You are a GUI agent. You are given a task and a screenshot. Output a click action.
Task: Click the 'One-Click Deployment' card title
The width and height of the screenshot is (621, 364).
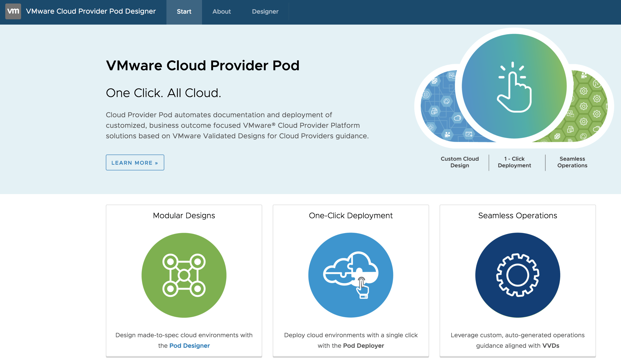coord(351,215)
